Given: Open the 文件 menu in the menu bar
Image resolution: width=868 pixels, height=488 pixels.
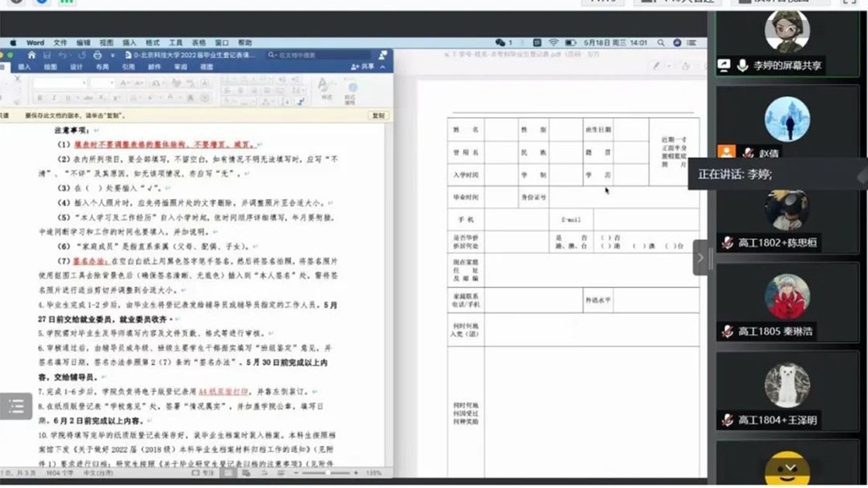Looking at the screenshot, I should [60, 43].
